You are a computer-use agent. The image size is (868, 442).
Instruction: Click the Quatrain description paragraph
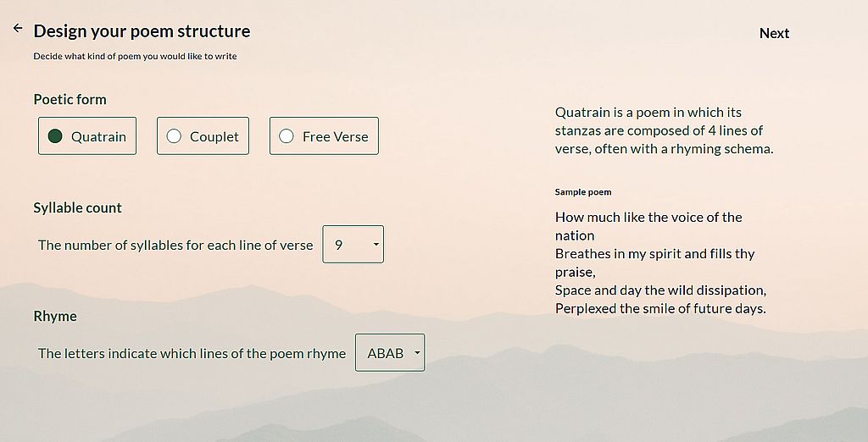[664, 130]
